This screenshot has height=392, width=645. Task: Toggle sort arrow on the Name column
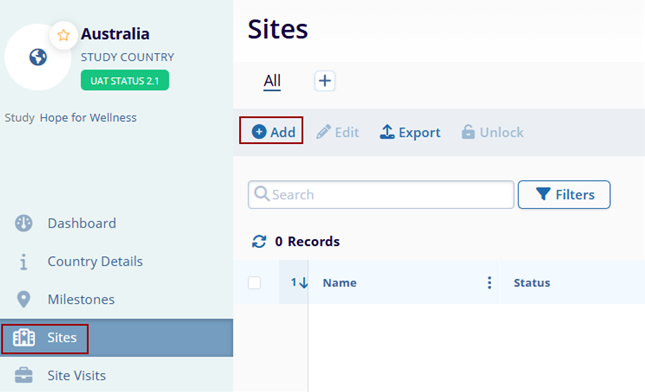click(x=299, y=283)
